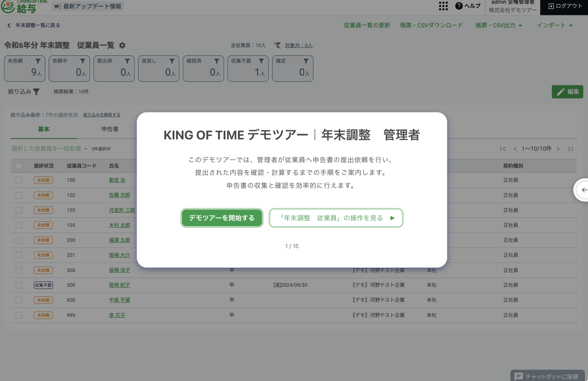Check the row for 佐藤 次郎

point(19,195)
